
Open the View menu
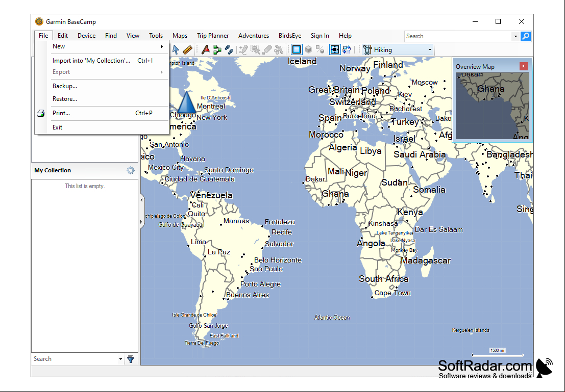pyautogui.click(x=133, y=36)
